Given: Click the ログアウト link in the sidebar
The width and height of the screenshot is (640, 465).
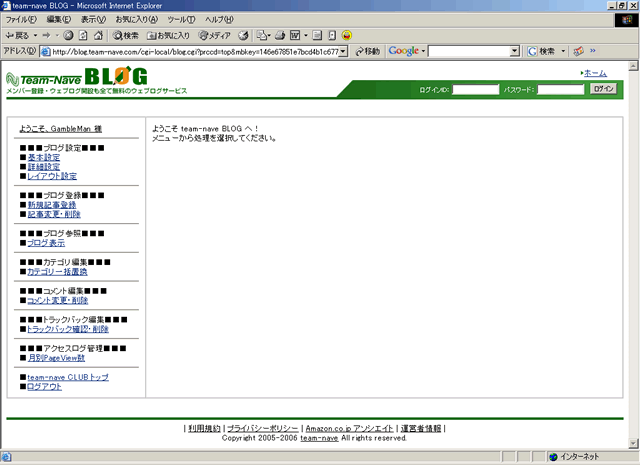Looking at the screenshot, I should click(44, 386).
